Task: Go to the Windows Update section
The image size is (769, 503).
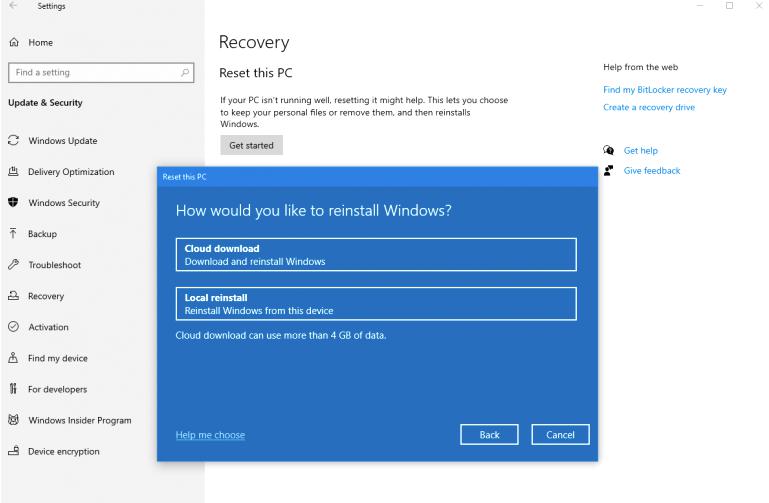Action: (x=63, y=141)
